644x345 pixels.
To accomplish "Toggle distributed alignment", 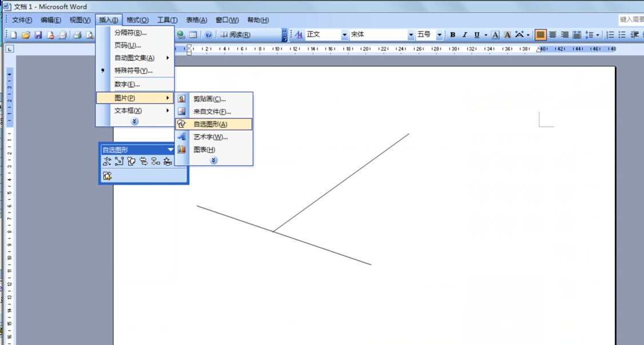I will coord(577,35).
